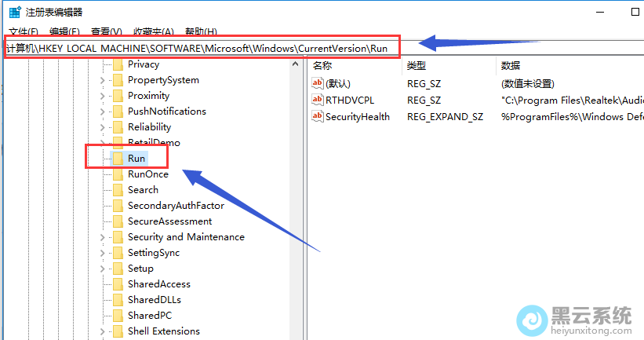
Task: Select the SharedAccess key label
Action: point(159,284)
